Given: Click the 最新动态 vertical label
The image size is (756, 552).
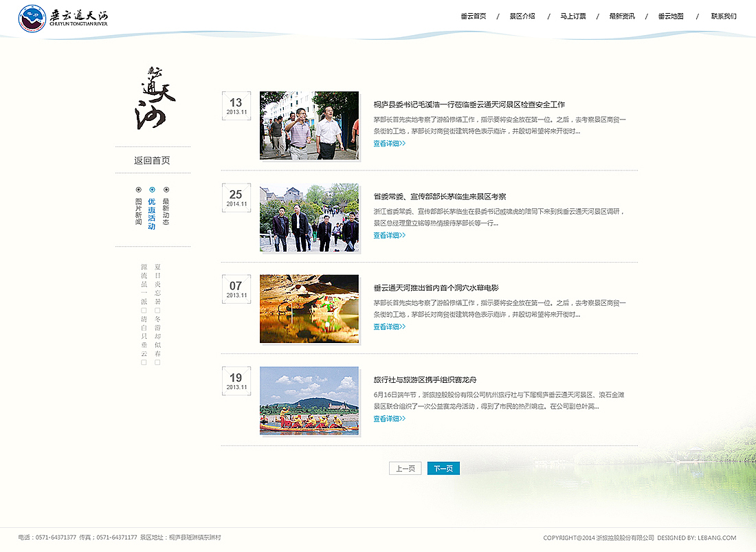Looking at the screenshot, I should coord(166,211).
